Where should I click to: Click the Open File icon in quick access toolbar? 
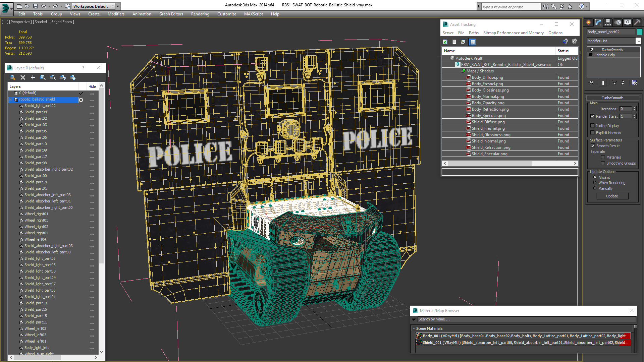[x=27, y=6]
